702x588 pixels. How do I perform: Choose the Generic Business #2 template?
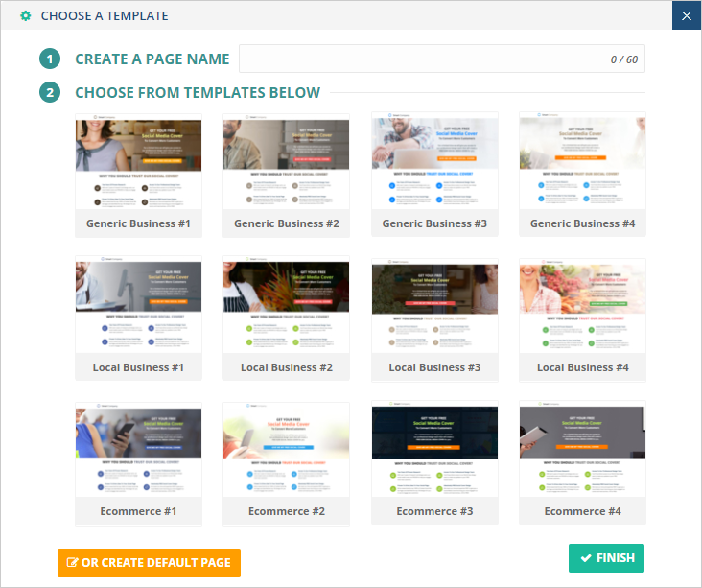point(287,162)
